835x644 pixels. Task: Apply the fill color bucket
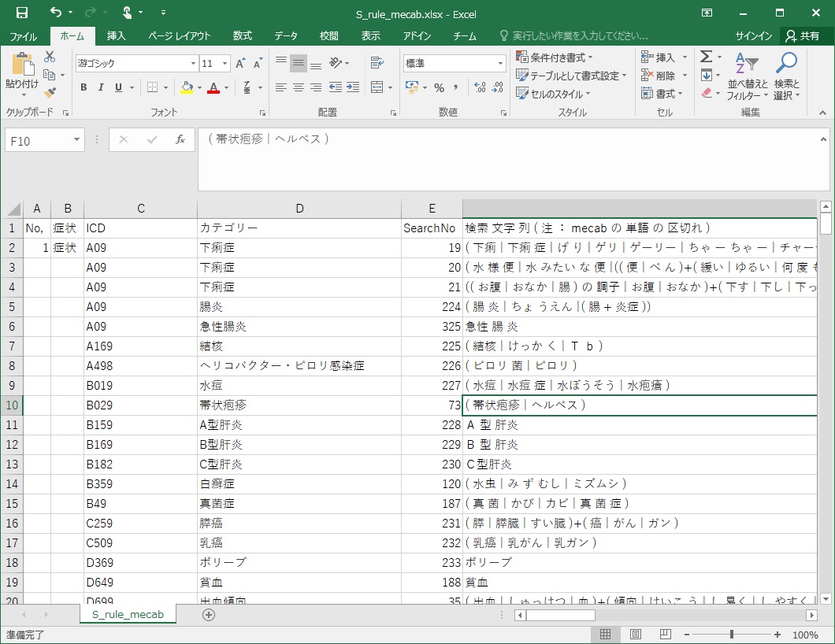tap(187, 87)
